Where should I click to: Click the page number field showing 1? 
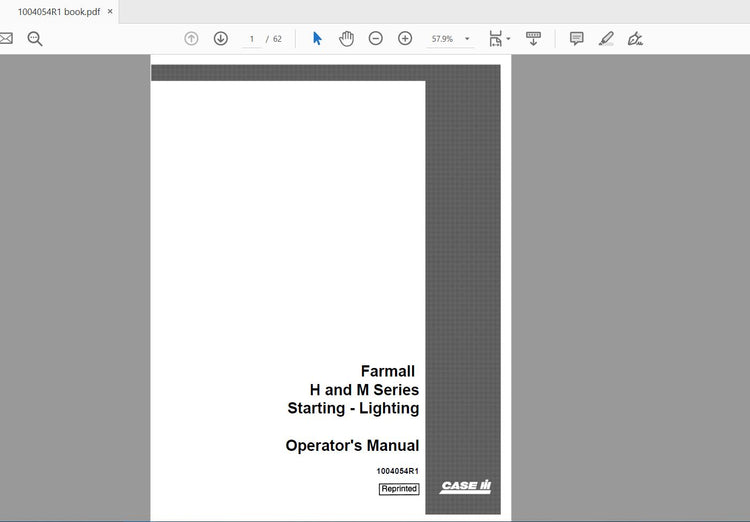click(252, 39)
